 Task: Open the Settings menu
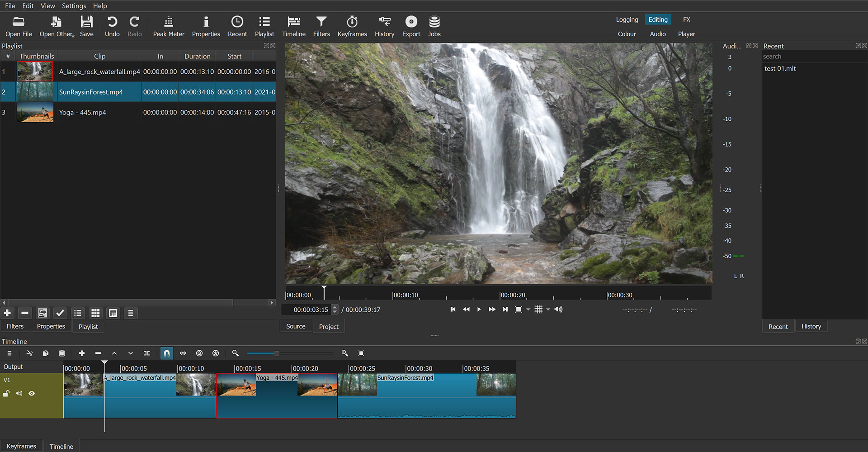[x=74, y=6]
